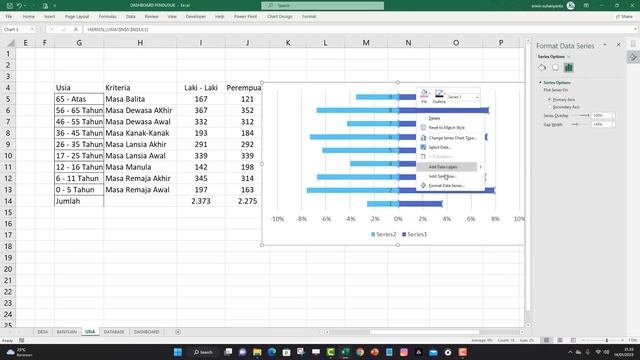Click the Series2 legend entry

[383, 234]
